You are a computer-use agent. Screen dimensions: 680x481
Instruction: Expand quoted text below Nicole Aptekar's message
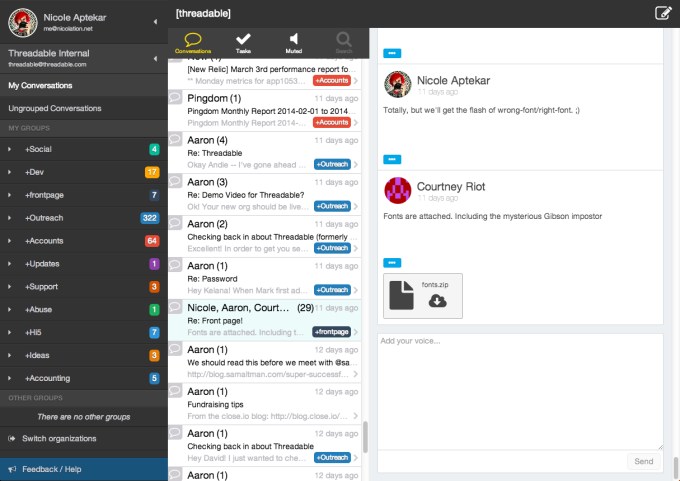click(392, 159)
